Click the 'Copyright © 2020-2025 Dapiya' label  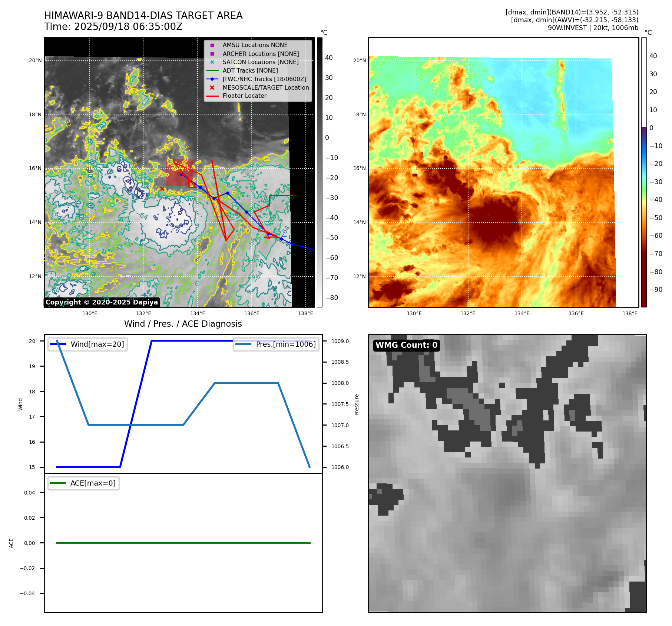point(102,302)
